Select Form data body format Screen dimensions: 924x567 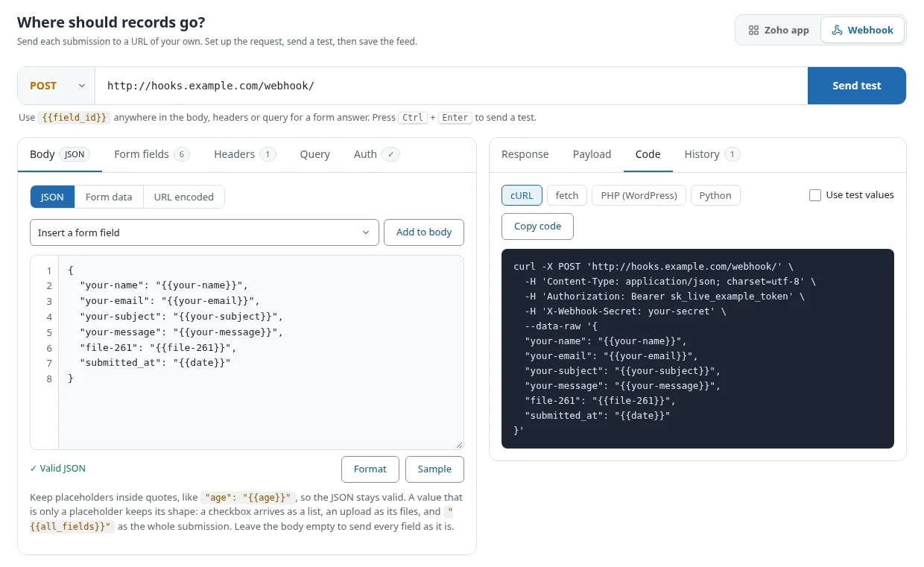[109, 197]
